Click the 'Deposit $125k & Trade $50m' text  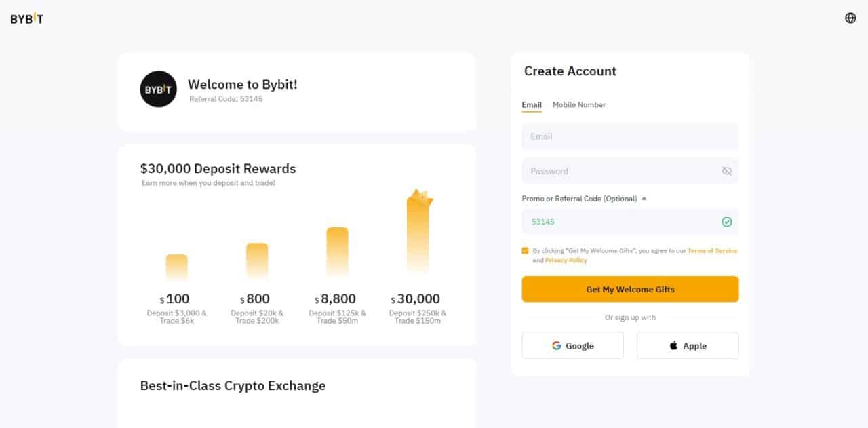[x=337, y=317]
